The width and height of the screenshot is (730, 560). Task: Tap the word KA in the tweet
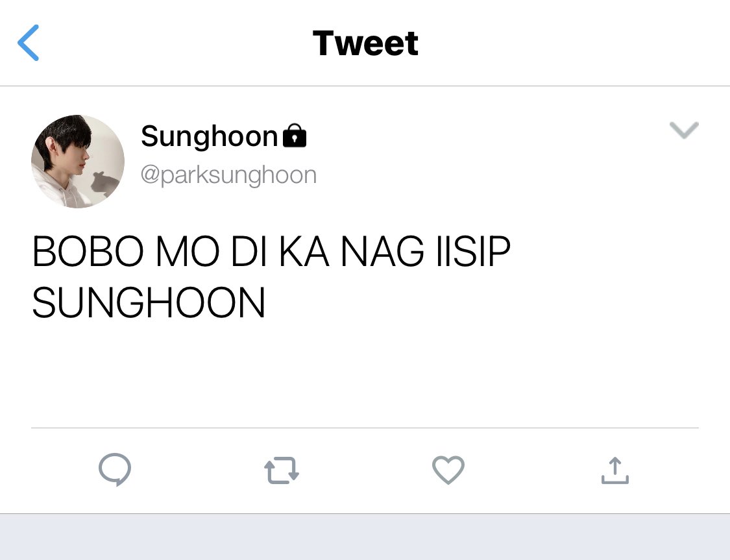tap(304, 251)
